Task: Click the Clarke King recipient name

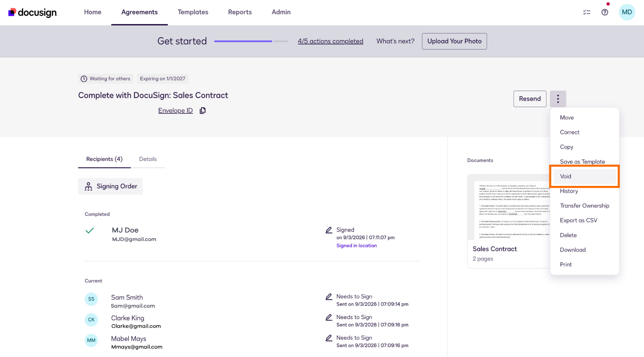Action: click(127, 318)
